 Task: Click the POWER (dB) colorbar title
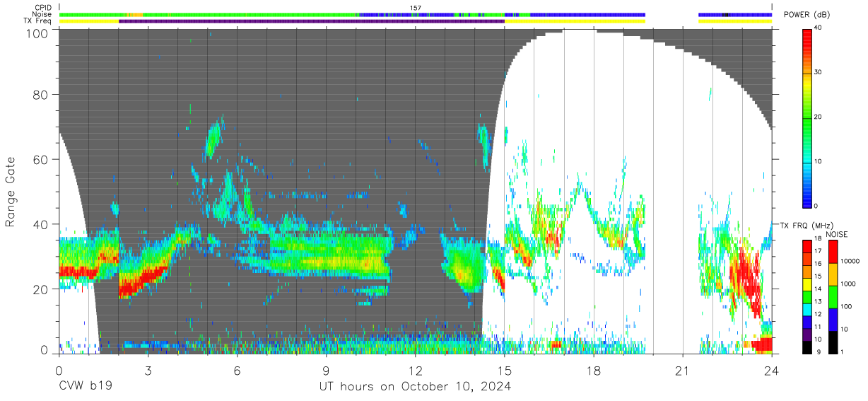[807, 15]
